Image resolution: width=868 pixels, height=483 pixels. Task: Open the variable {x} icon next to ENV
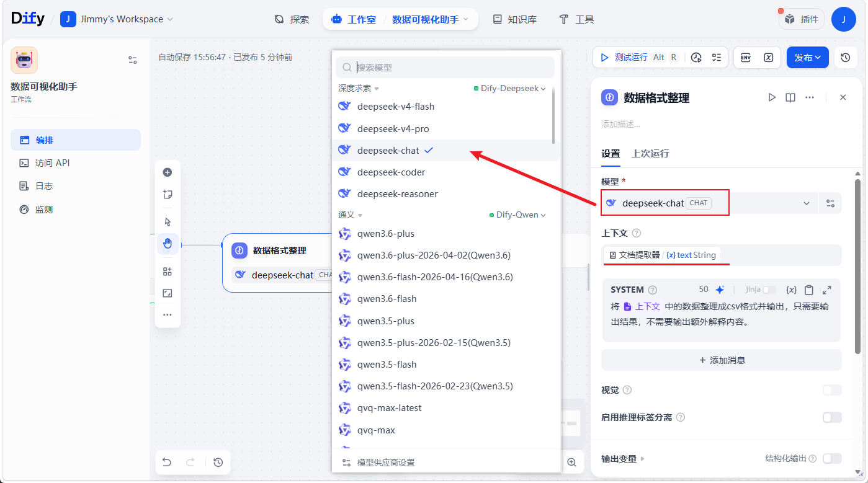(768, 58)
